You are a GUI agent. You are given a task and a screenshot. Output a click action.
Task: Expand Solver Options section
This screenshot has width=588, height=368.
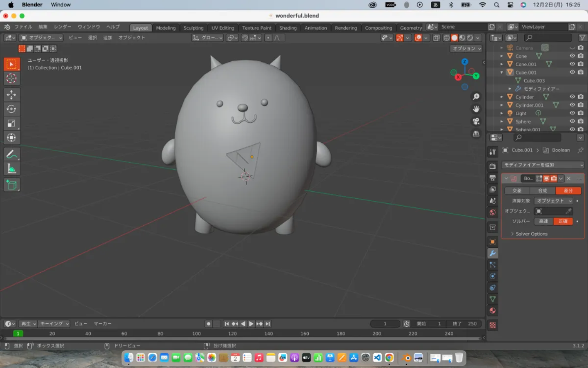(531, 234)
